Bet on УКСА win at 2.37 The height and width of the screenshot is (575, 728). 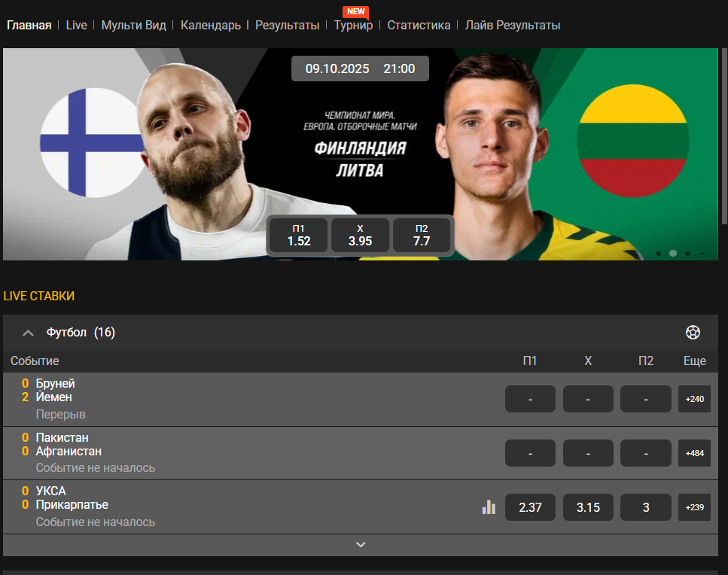(530, 507)
